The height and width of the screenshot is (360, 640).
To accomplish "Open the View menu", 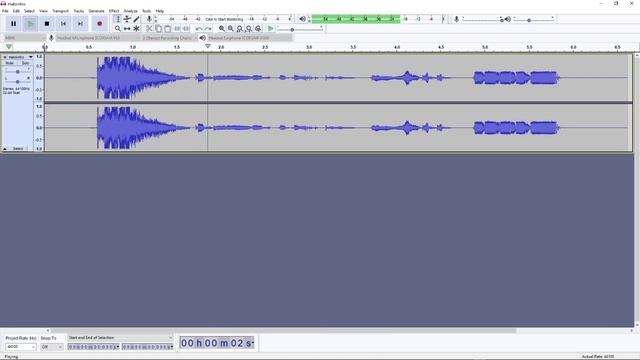I will click(43, 11).
